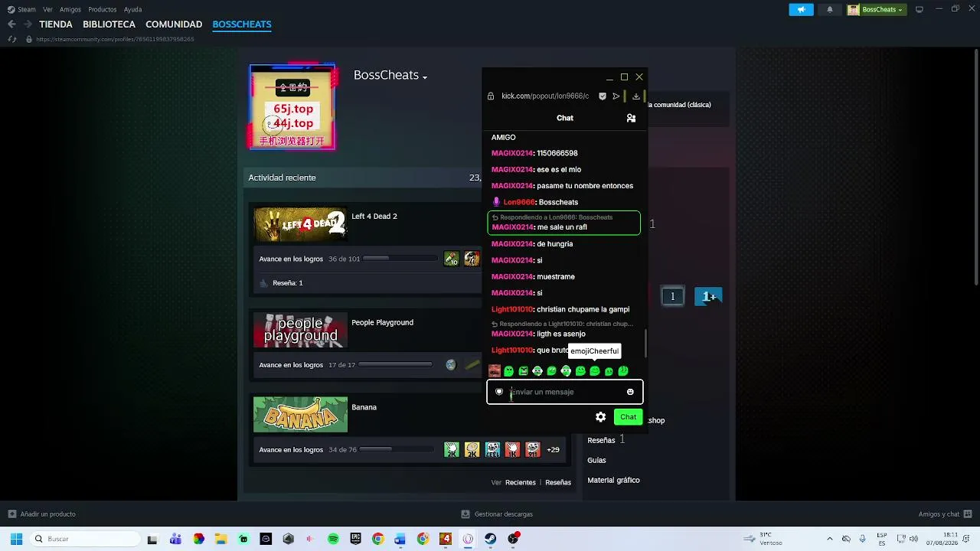Focus the Enviar un mensaje input

(x=564, y=392)
